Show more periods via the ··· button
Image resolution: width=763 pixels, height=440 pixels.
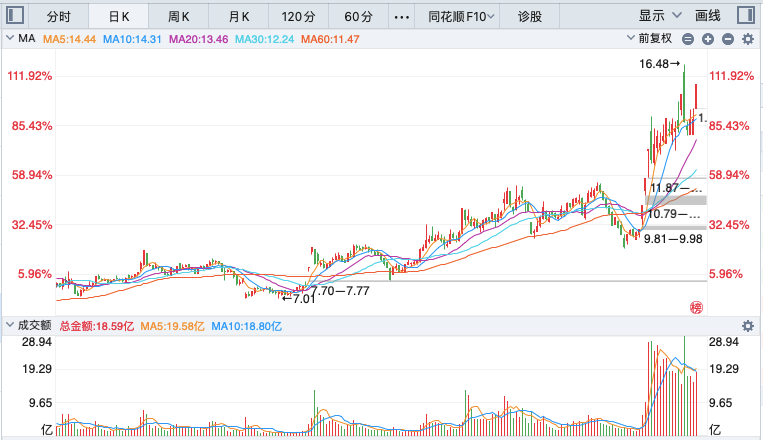click(x=401, y=17)
